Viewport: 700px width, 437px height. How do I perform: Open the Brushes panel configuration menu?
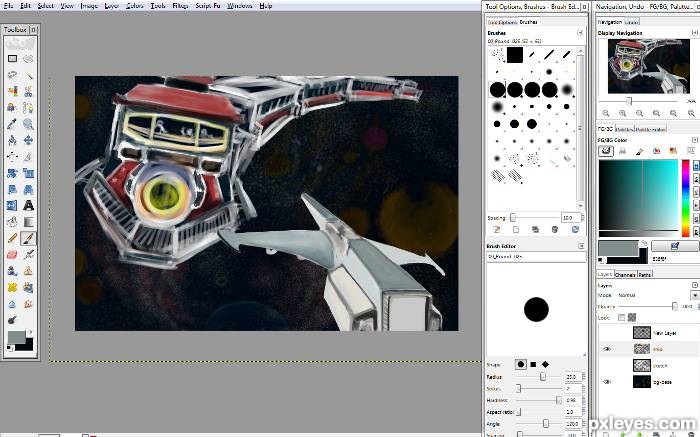580,33
